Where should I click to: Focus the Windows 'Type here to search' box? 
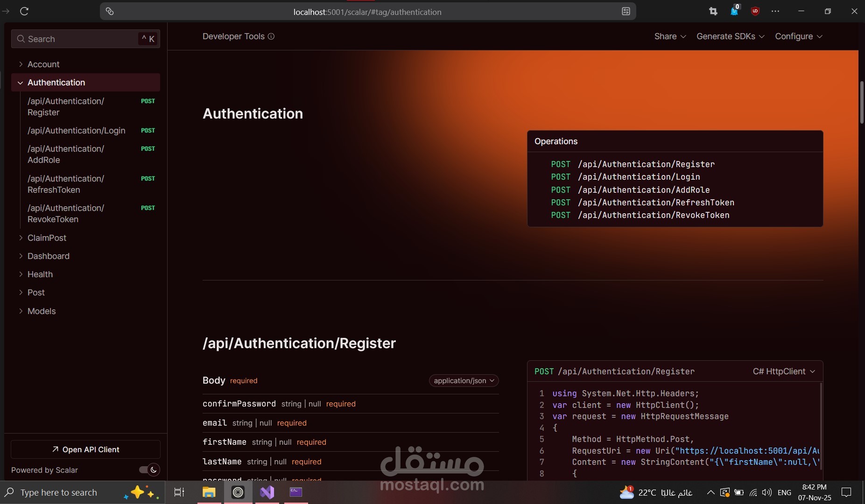pos(82,492)
